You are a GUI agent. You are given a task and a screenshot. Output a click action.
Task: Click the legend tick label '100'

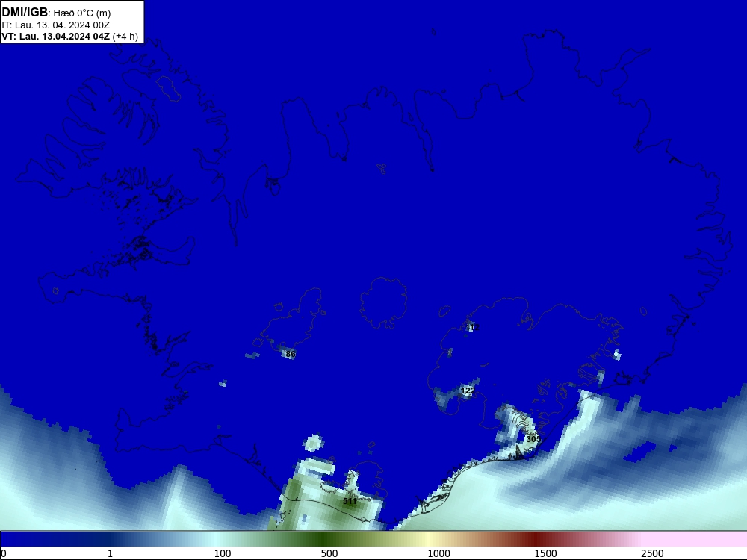223,553
